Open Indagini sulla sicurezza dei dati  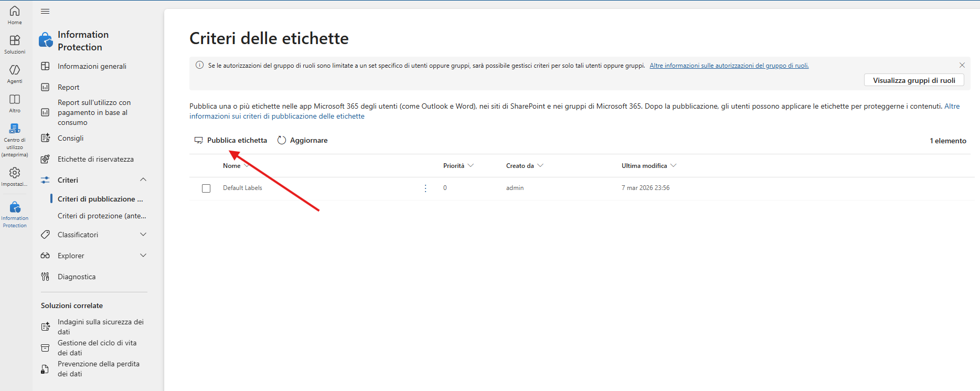pos(101,326)
